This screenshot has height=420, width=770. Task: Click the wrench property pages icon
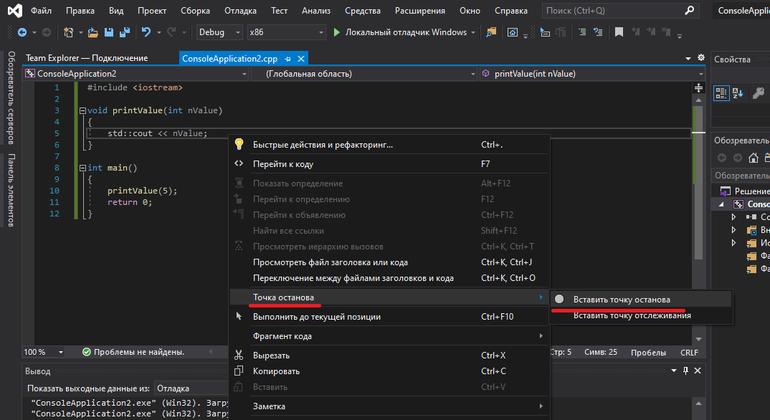point(759,93)
